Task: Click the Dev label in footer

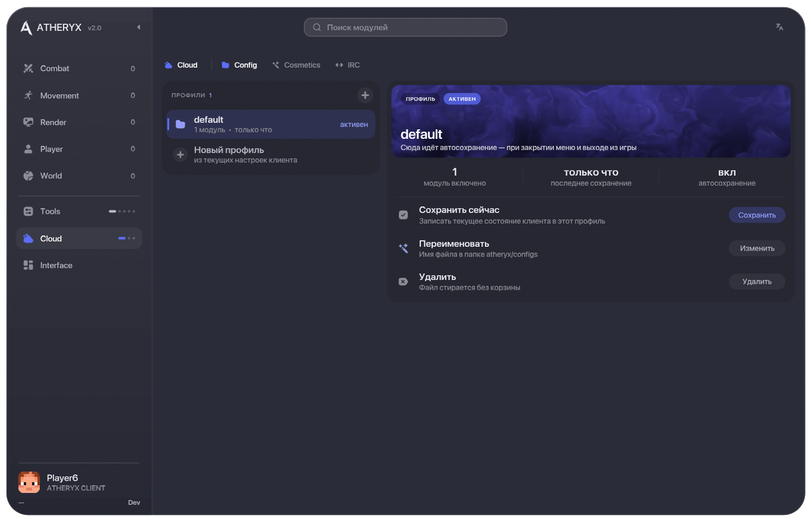Action: [x=134, y=503]
